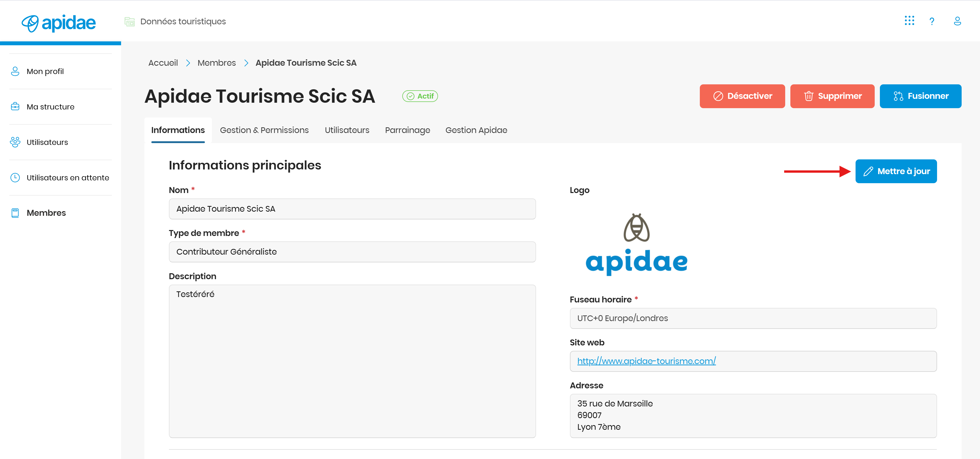Click the Ma structure briefcase icon
The width and height of the screenshot is (980, 459).
click(x=15, y=107)
